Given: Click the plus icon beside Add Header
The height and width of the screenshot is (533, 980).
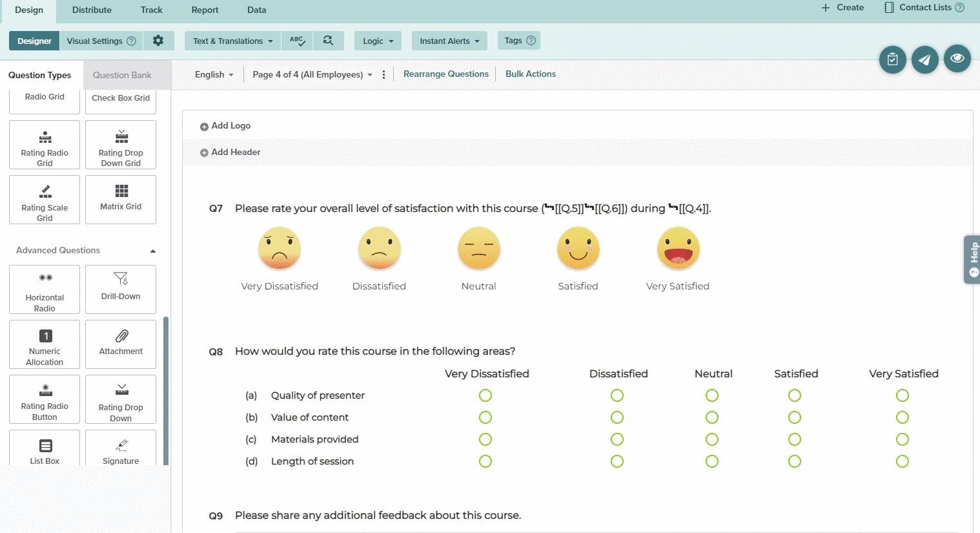Looking at the screenshot, I should pyautogui.click(x=204, y=153).
